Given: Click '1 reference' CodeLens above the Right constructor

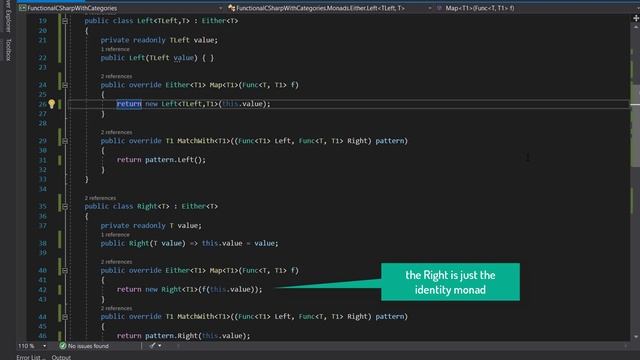Looking at the screenshot, I should (x=115, y=235).
